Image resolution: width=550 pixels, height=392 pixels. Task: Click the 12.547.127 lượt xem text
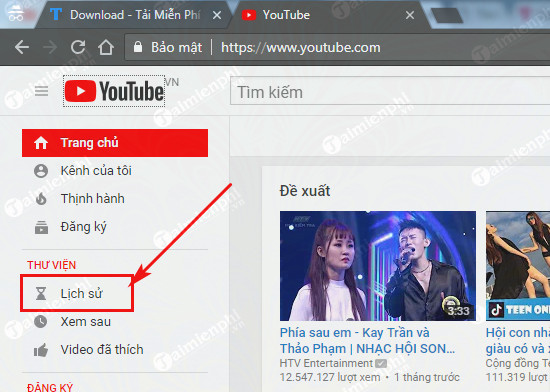click(x=330, y=377)
